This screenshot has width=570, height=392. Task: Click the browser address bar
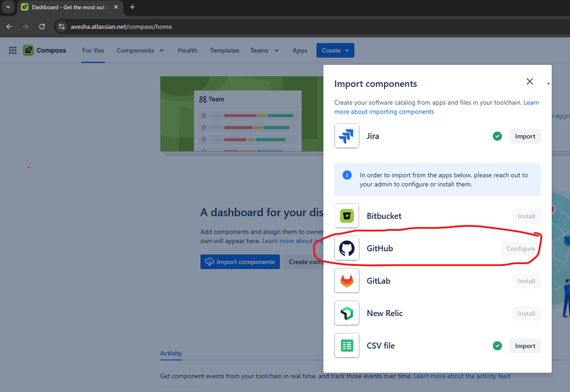tap(114, 26)
